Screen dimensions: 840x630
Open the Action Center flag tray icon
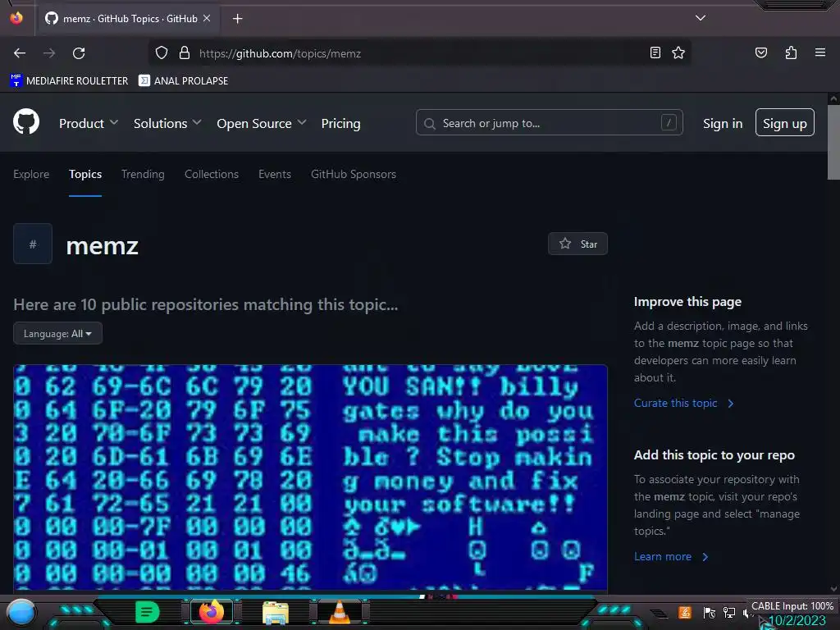click(x=710, y=612)
